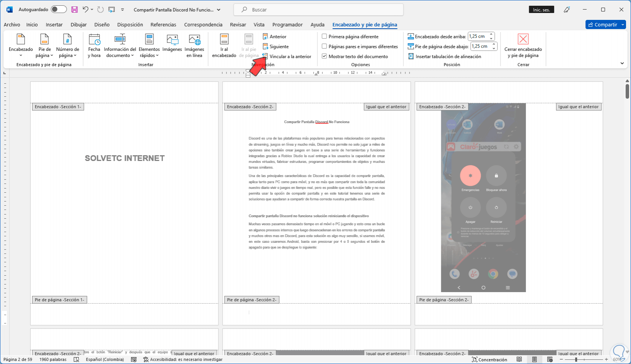Edit the Encabezado desde arriba value field
This screenshot has width=631, height=364.
pyautogui.click(x=478, y=36)
